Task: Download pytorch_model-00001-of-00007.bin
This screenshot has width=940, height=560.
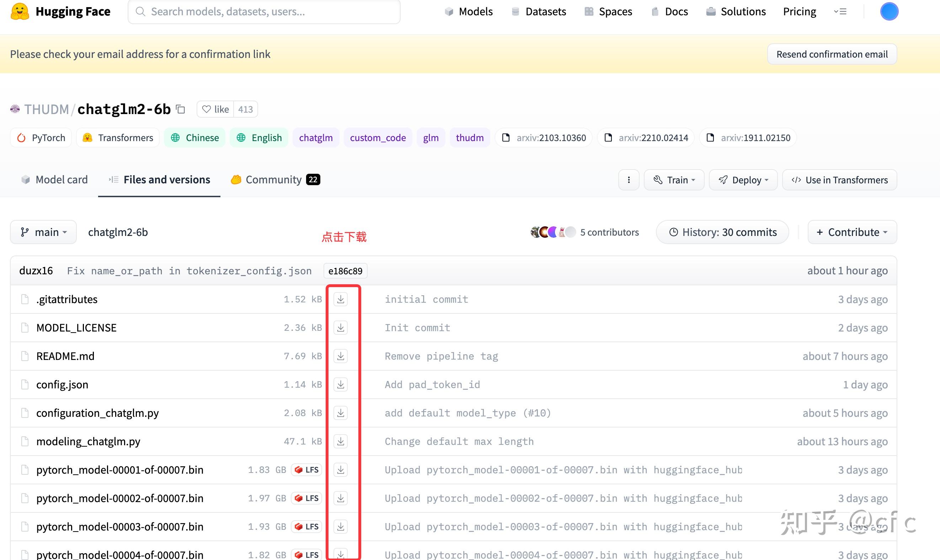Action: coord(341,470)
